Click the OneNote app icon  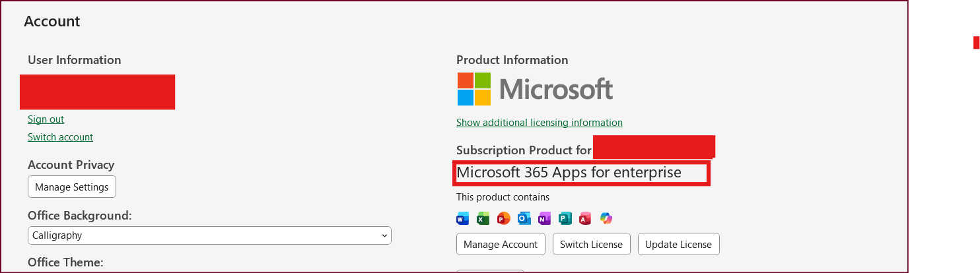coord(544,218)
